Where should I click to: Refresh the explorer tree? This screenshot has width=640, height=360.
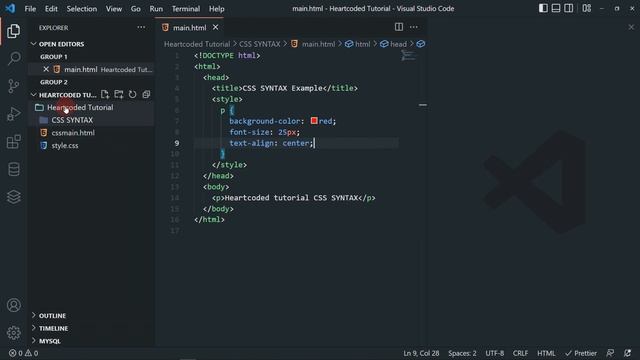[132, 94]
